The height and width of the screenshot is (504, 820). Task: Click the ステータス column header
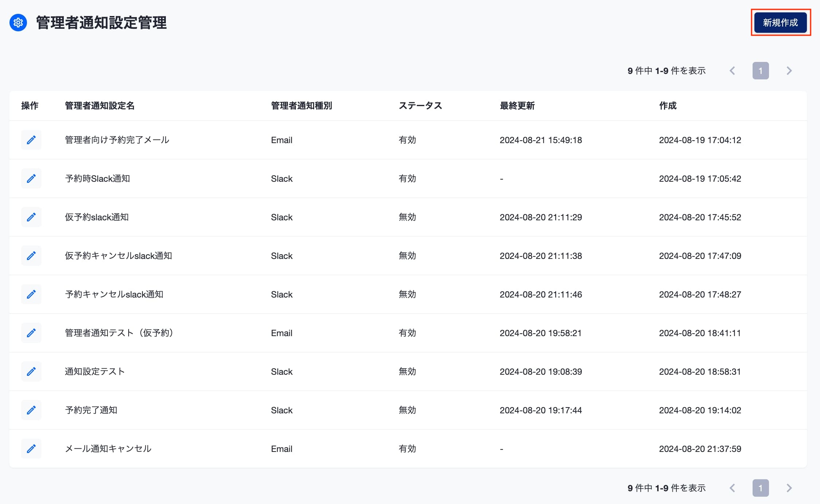click(420, 106)
